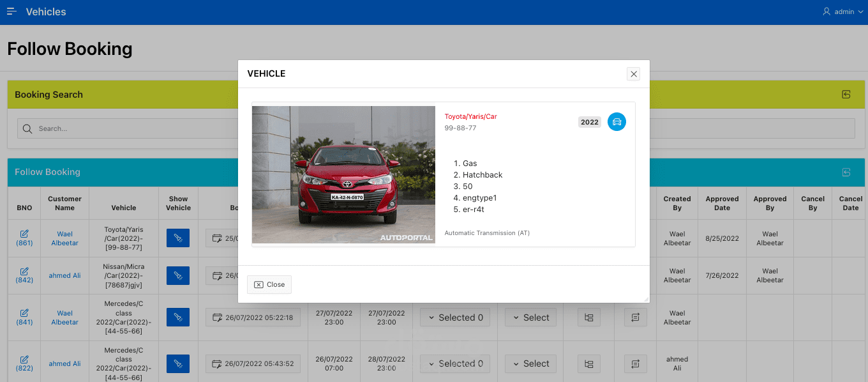The image size is (868, 382).
Task: Click the red Toyota Yaris car photo
Action: (x=344, y=174)
